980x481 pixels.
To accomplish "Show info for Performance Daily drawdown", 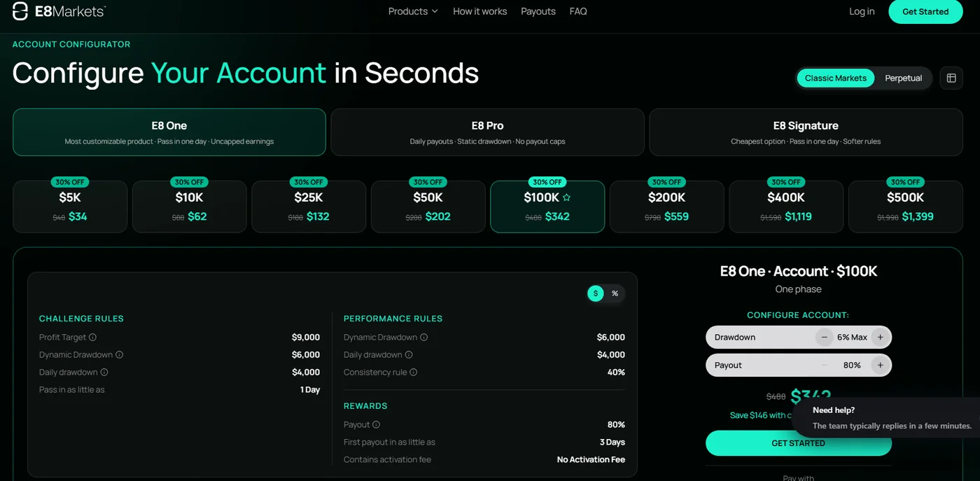I will coord(409,355).
